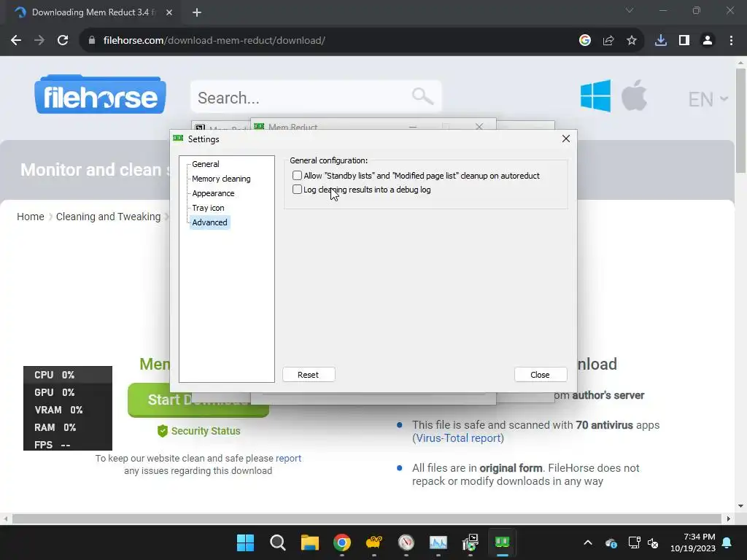Click the Home breadcrumb link
This screenshot has height=560, width=747.
click(31, 217)
